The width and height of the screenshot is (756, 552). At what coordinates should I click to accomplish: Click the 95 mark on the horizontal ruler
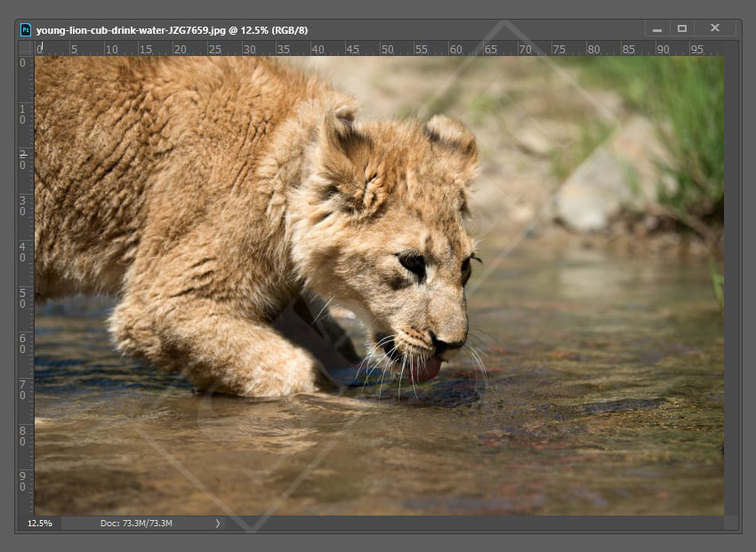[x=696, y=49]
